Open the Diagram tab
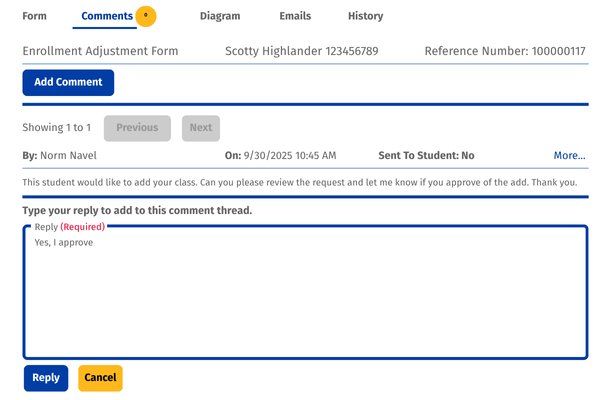Image resolution: width=600 pixels, height=400 pixels. coord(220,16)
